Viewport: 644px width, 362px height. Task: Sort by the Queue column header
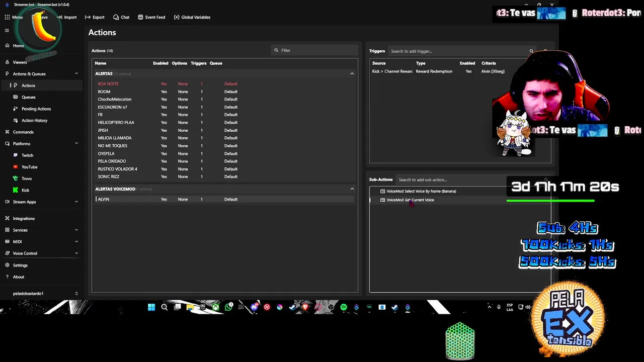[x=216, y=63]
